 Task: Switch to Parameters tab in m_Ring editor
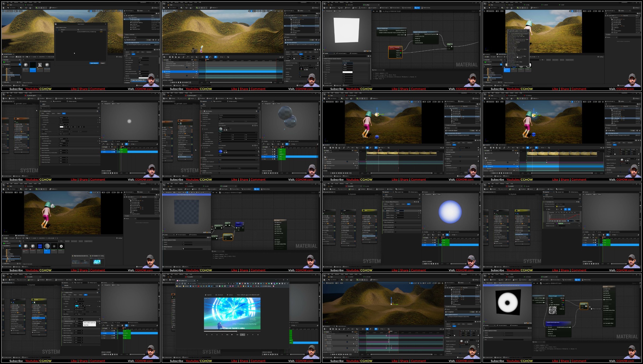pyautogui.click(x=354, y=54)
